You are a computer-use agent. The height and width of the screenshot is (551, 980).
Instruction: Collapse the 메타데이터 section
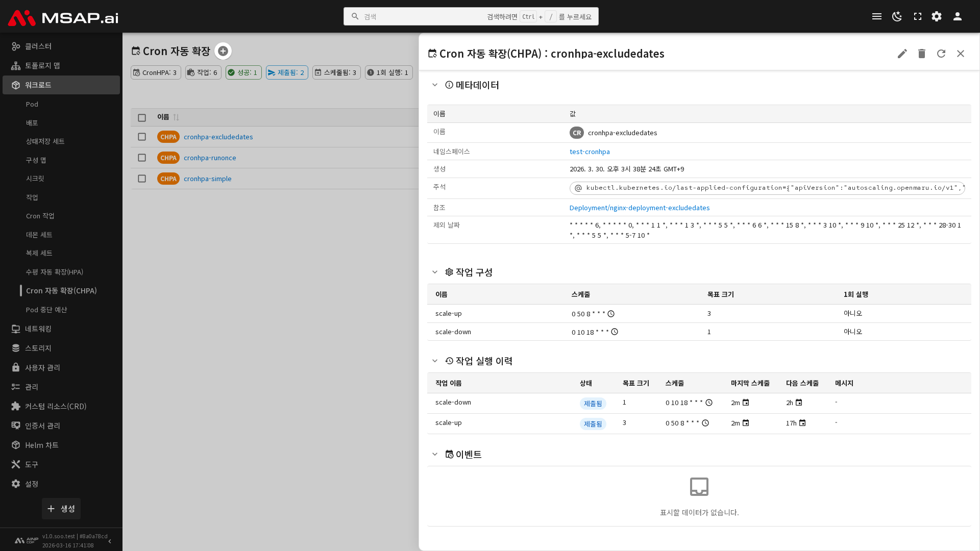pyautogui.click(x=435, y=85)
